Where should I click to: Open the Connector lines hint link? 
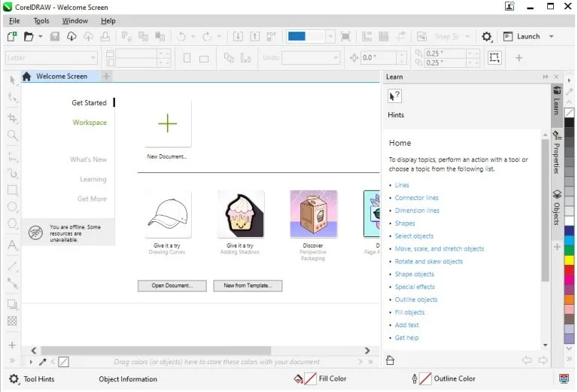416,198
